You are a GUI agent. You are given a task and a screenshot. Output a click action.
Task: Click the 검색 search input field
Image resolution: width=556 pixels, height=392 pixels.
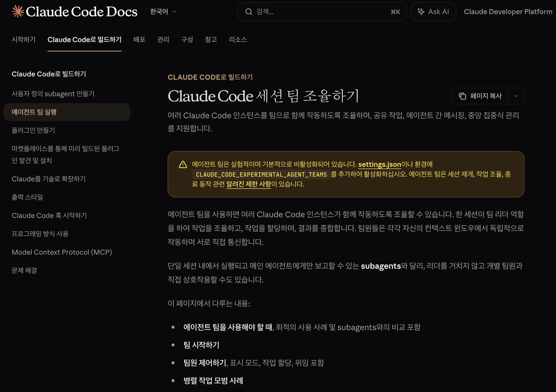(x=322, y=12)
